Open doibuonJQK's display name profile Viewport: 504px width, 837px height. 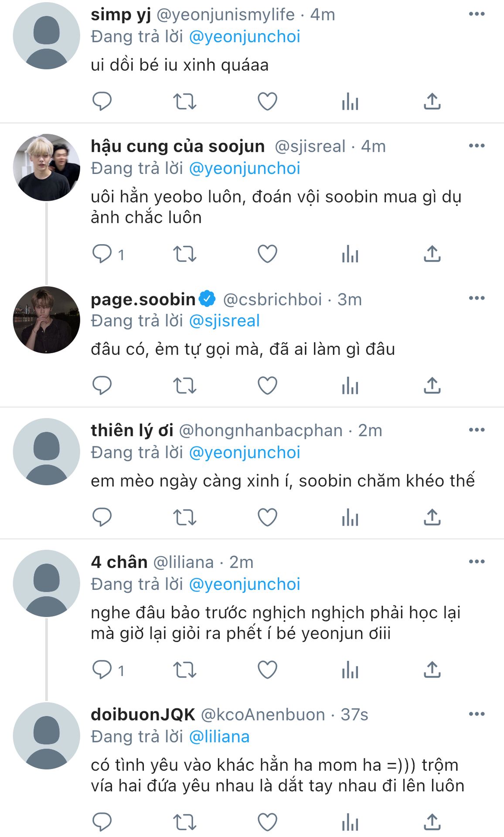click(143, 715)
